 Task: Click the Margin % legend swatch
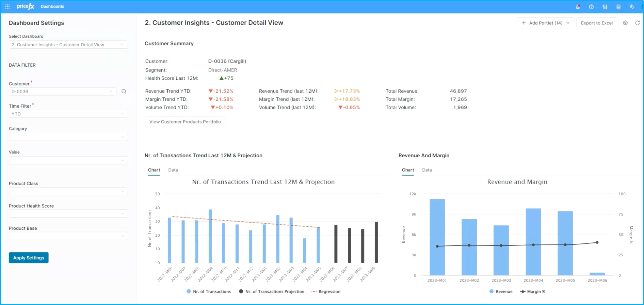point(523,292)
